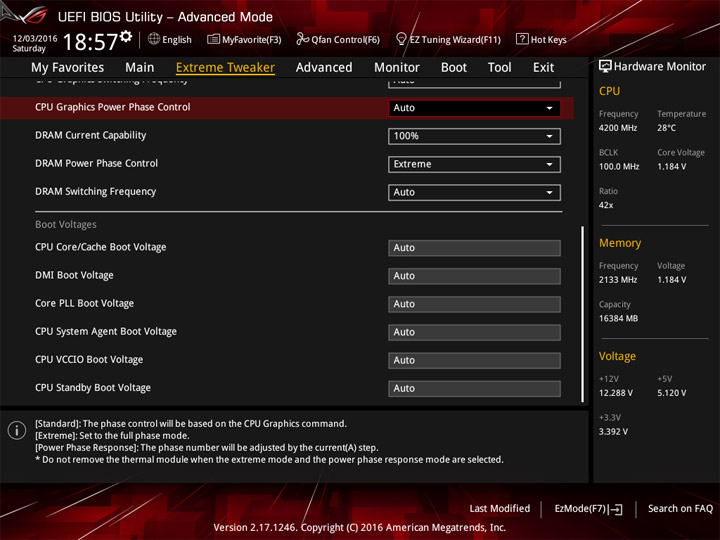The height and width of the screenshot is (540, 720).
Task: Click the EZ Tuning Wizard bulb icon
Action: pyautogui.click(x=401, y=39)
